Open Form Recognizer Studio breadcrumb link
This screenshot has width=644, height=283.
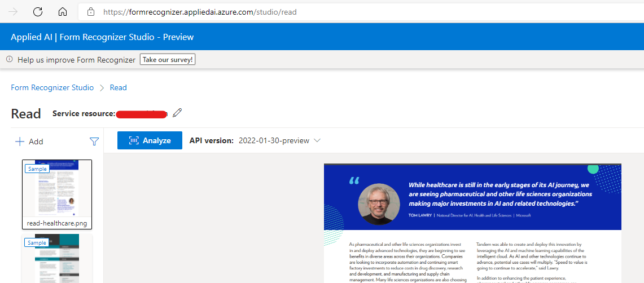click(x=52, y=88)
